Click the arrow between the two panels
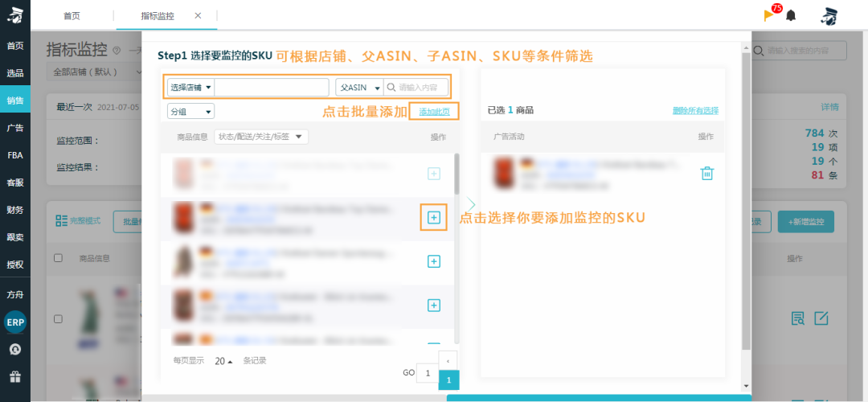The image size is (868, 402). 471,203
